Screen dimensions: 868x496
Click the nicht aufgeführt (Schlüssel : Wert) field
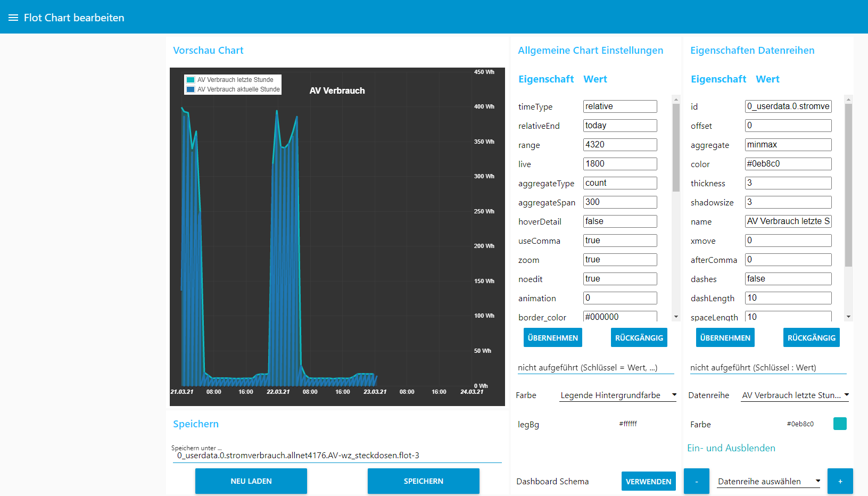(x=768, y=368)
